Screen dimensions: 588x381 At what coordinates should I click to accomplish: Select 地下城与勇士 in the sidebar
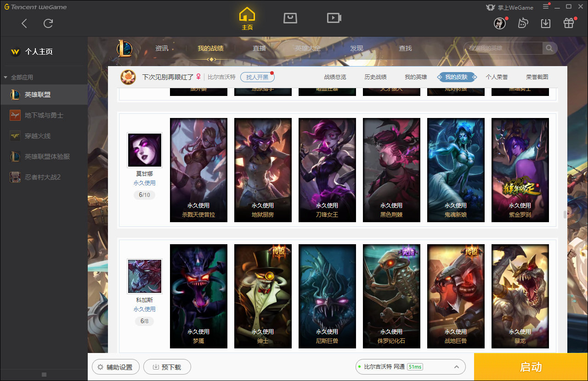point(44,115)
